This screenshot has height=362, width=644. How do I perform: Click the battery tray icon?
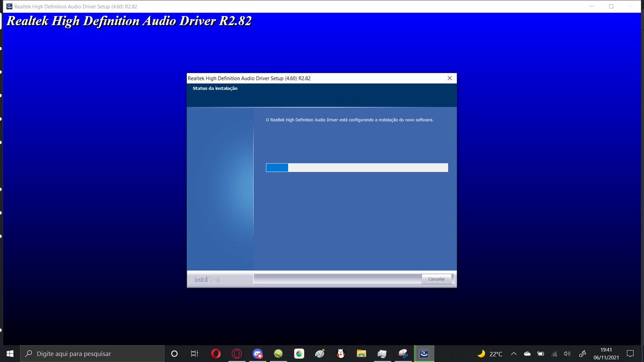pos(540,354)
